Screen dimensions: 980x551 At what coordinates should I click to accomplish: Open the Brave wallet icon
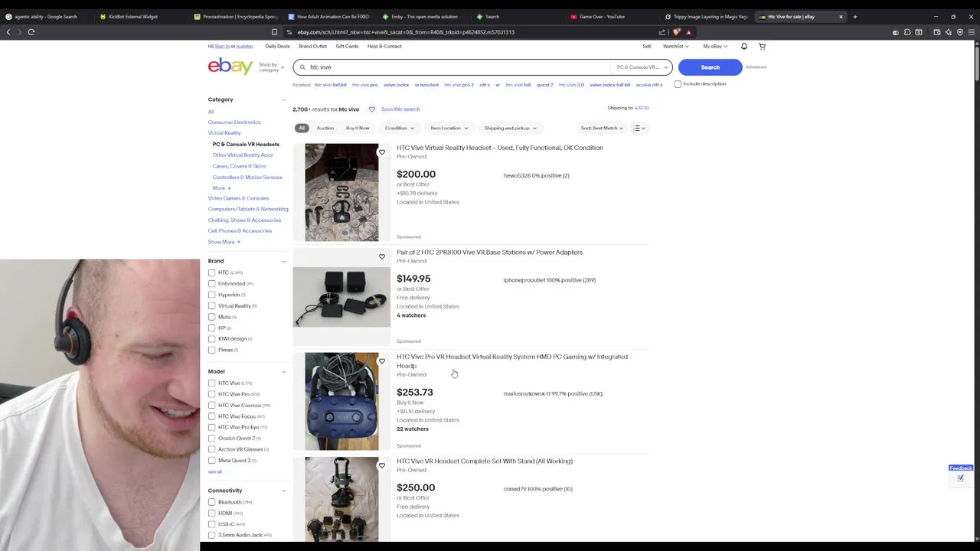(937, 32)
